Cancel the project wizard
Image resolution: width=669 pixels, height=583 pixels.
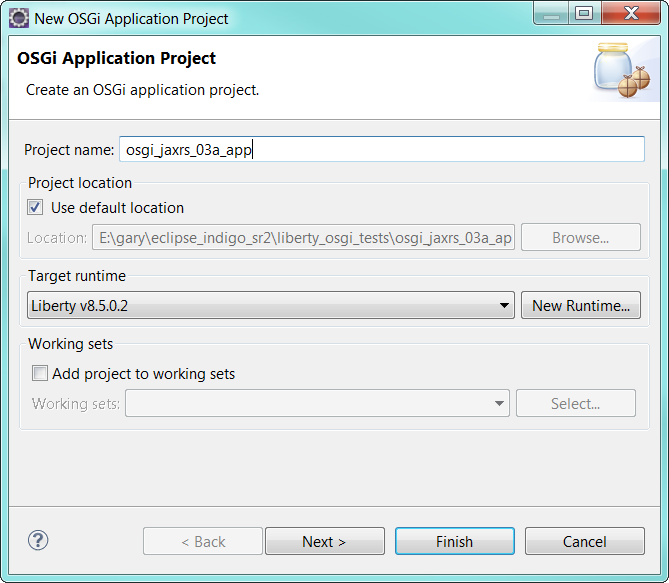click(584, 541)
